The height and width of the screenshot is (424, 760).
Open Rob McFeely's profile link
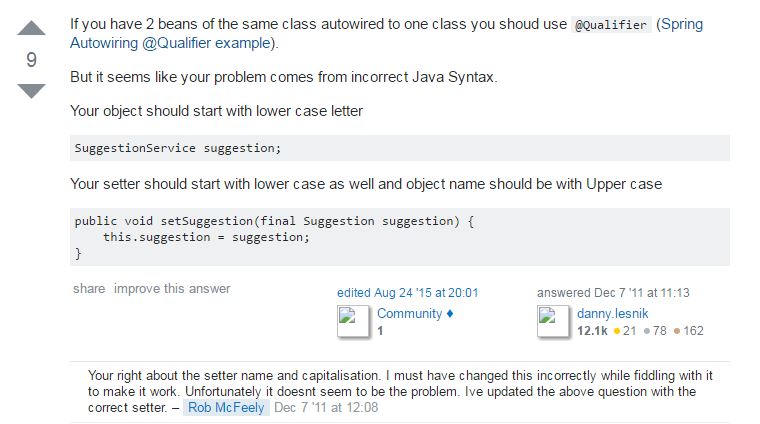[x=226, y=408]
